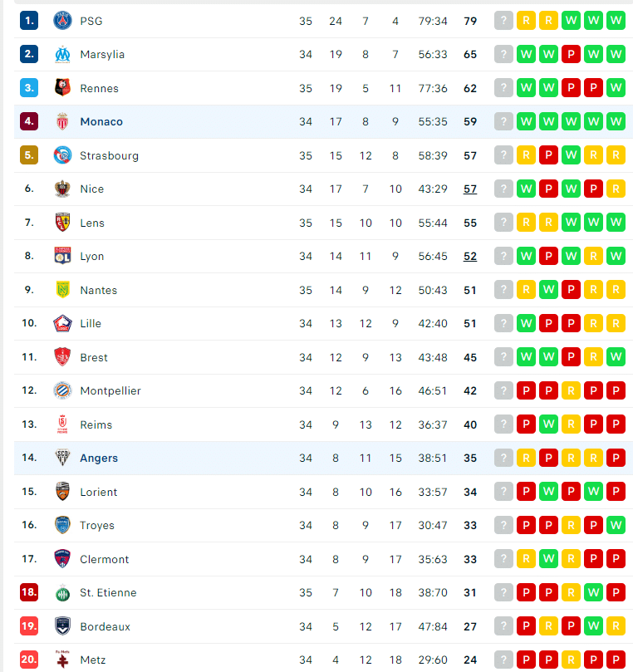This screenshot has width=633, height=672.
Task: Open the Rennes team crest
Action: [62, 88]
